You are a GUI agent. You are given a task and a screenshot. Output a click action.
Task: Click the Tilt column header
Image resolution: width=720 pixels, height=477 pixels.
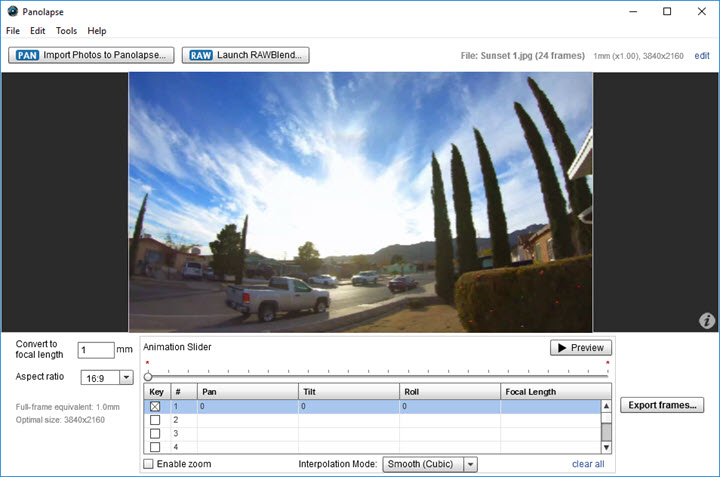click(349, 392)
